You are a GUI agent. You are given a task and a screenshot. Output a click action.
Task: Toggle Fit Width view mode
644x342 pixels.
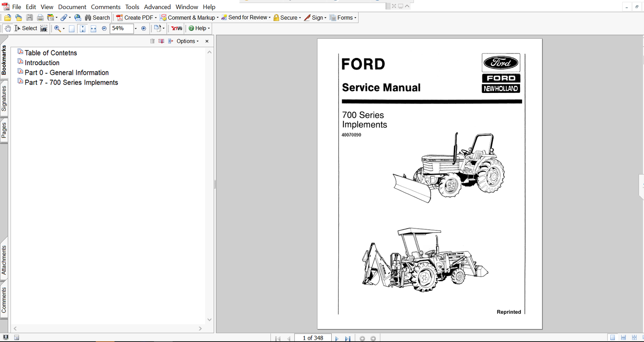pos(93,29)
